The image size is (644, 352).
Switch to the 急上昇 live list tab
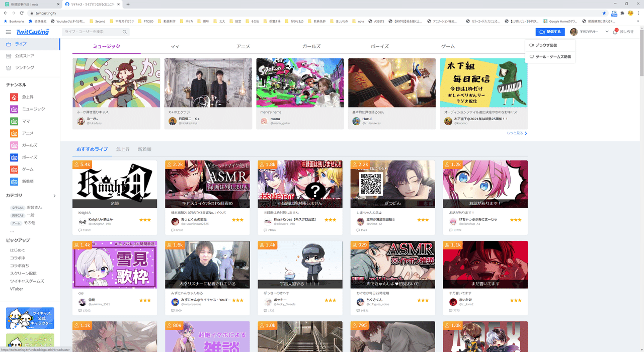(123, 149)
